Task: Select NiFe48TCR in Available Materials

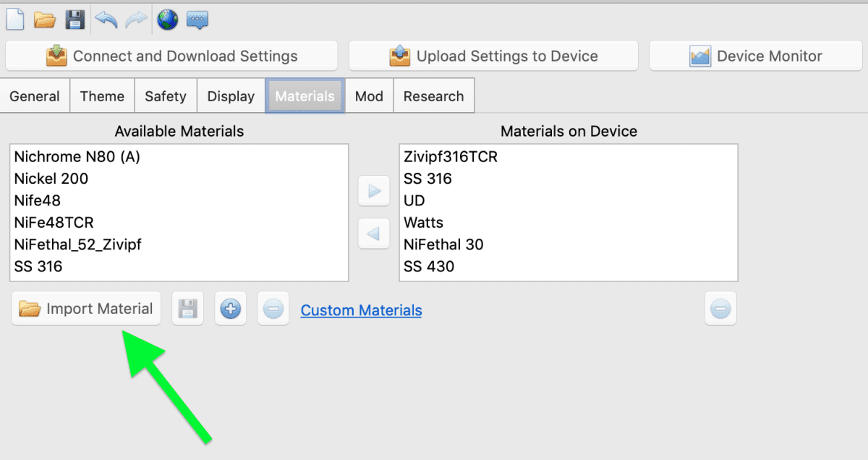Action: pos(179,222)
